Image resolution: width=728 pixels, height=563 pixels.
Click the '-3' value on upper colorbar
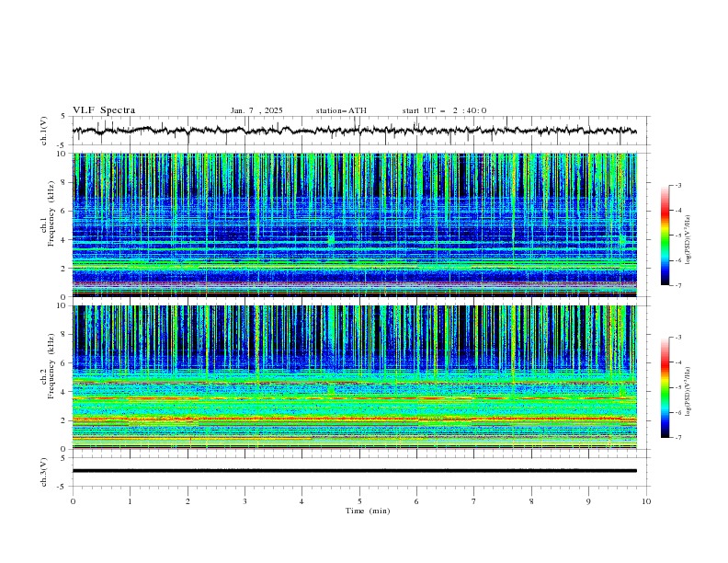[678, 185]
